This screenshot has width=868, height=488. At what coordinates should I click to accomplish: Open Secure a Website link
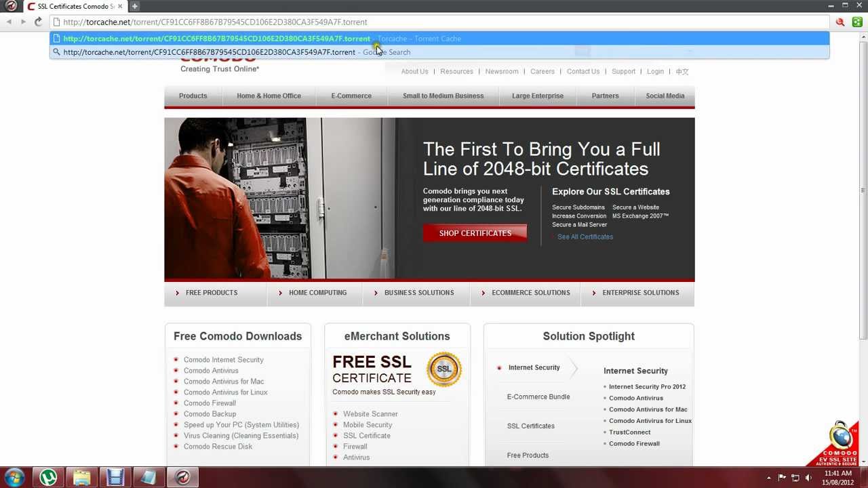point(635,207)
